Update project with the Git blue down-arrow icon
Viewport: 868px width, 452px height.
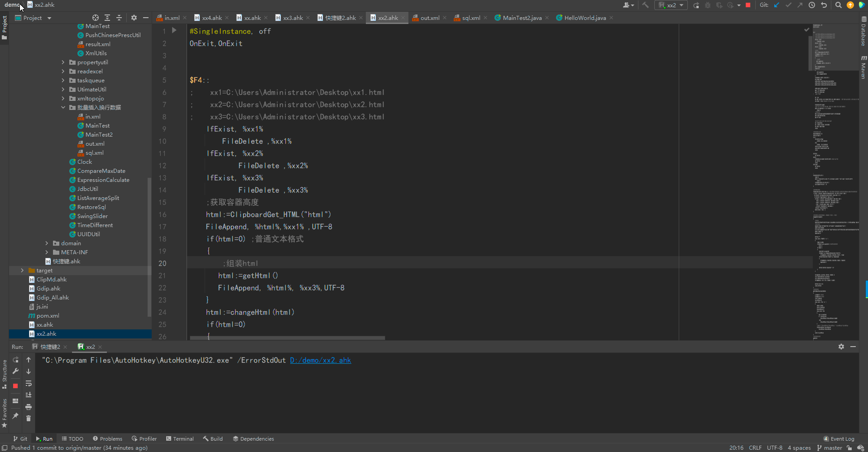pos(776,5)
